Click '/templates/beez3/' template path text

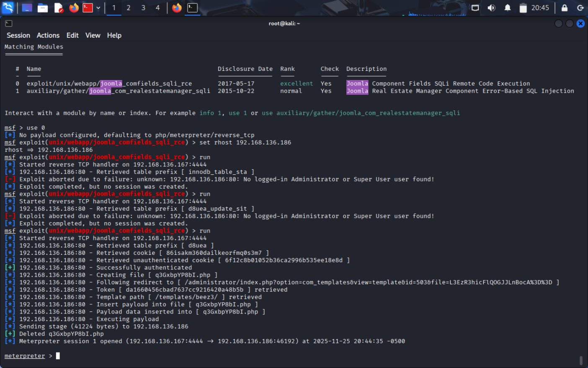tap(186, 297)
